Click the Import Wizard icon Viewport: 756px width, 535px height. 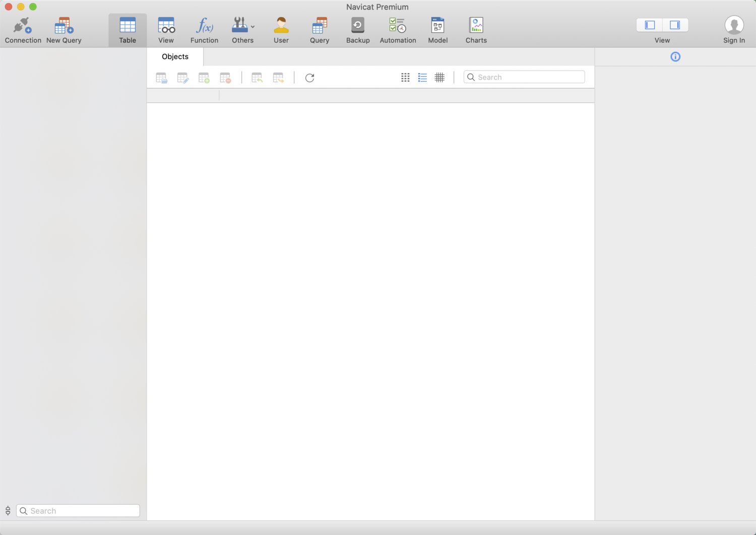point(257,78)
